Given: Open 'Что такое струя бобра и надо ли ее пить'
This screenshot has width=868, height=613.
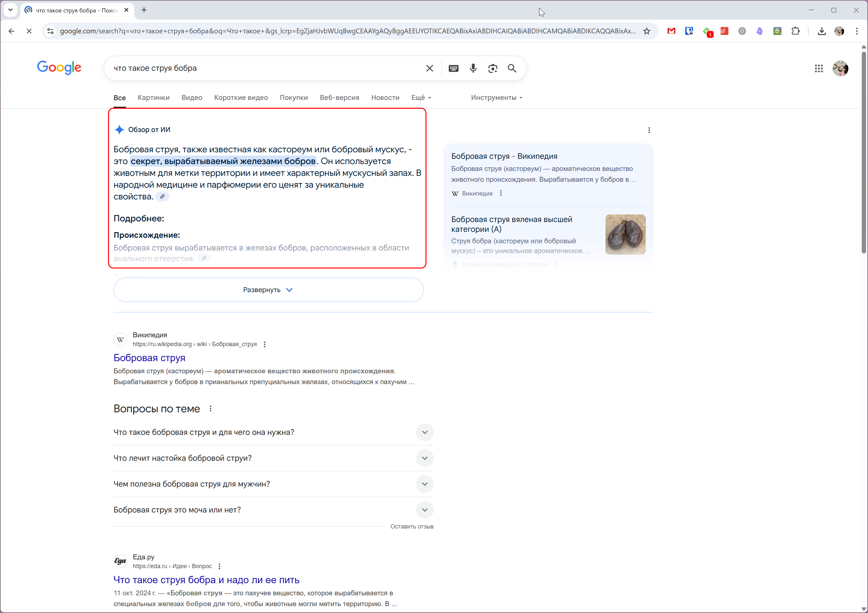Looking at the screenshot, I should [207, 580].
